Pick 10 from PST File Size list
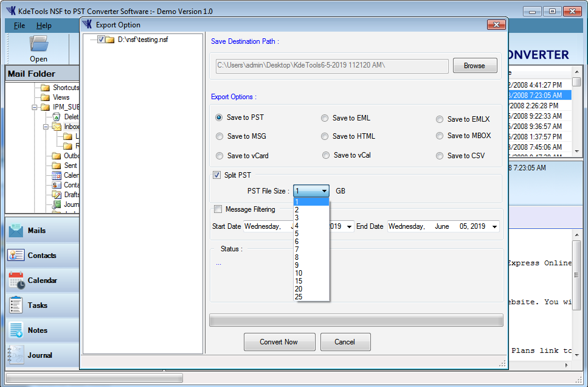The height and width of the screenshot is (387, 588). click(x=299, y=273)
